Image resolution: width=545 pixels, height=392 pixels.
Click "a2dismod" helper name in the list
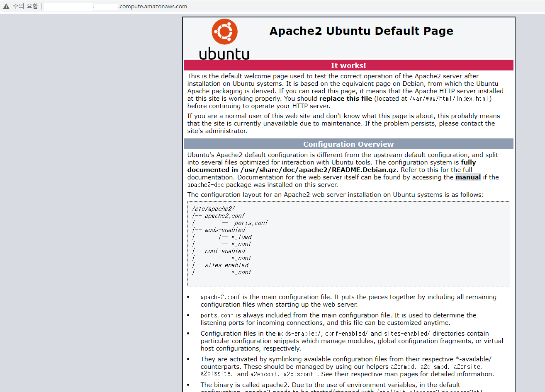click(x=434, y=367)
